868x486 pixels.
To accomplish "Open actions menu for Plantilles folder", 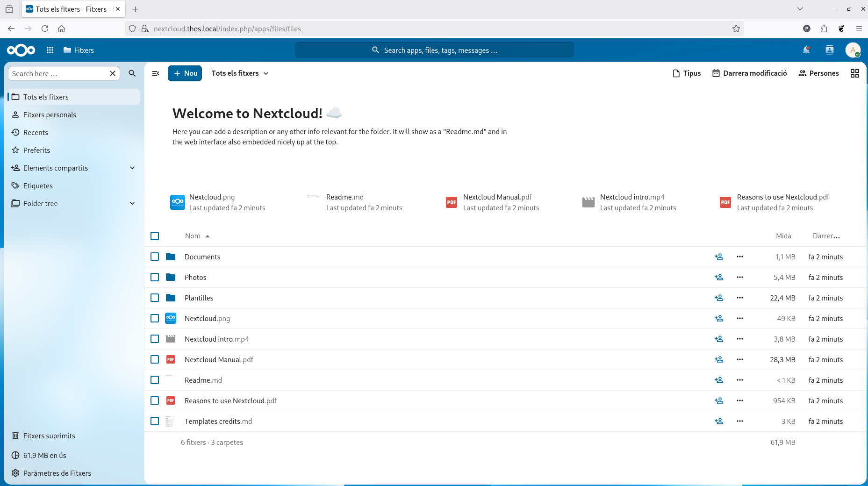I will click(740, 298).
